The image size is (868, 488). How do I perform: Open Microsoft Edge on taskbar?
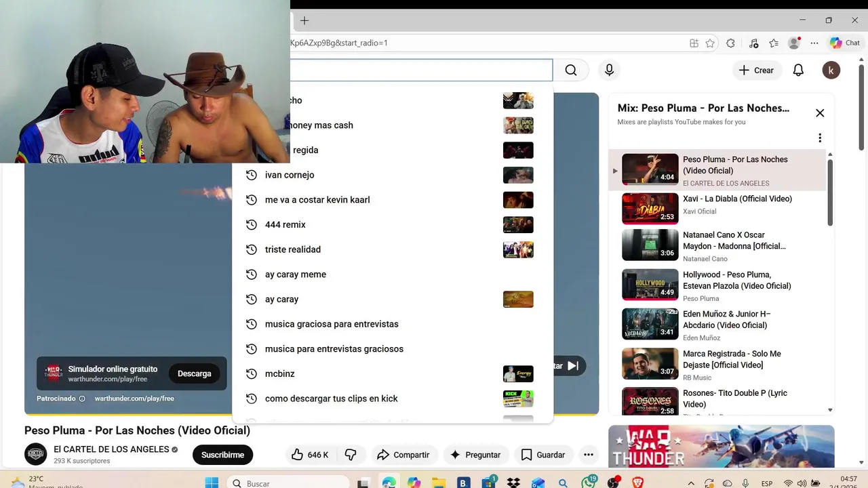tap(389, 483)
